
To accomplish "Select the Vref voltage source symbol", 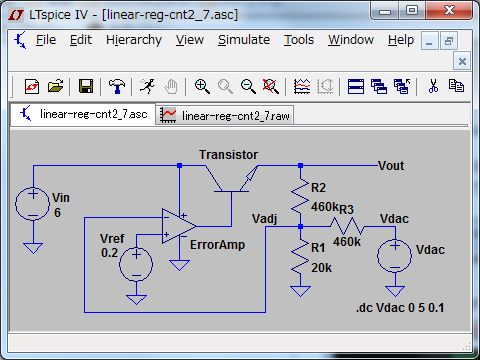I will coord(136,264).
